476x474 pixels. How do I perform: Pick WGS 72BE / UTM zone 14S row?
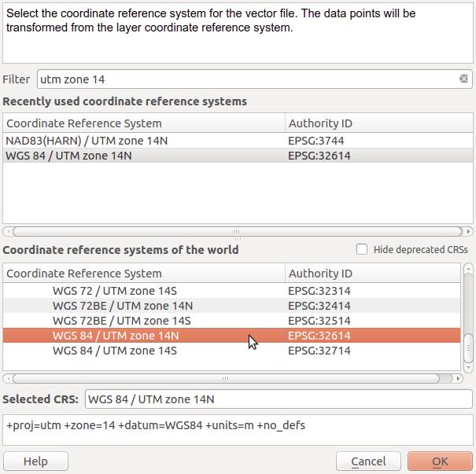coord(231,321)
